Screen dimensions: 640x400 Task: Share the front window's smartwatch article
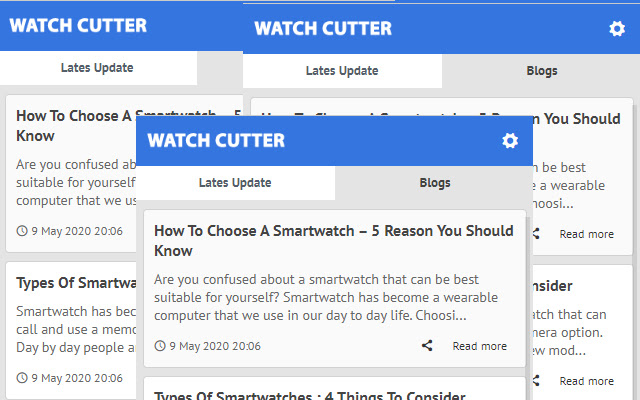click(427, 346)
